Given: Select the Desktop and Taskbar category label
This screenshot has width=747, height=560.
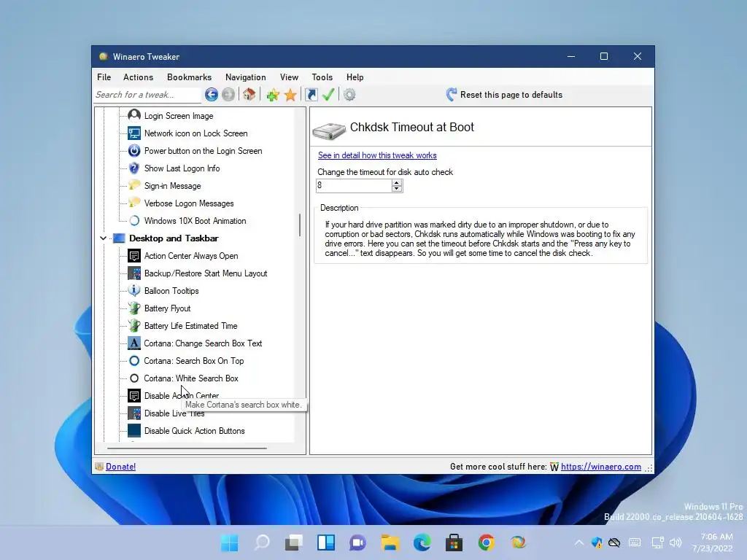Looking at the screenshot, I should tap(174, 238).
